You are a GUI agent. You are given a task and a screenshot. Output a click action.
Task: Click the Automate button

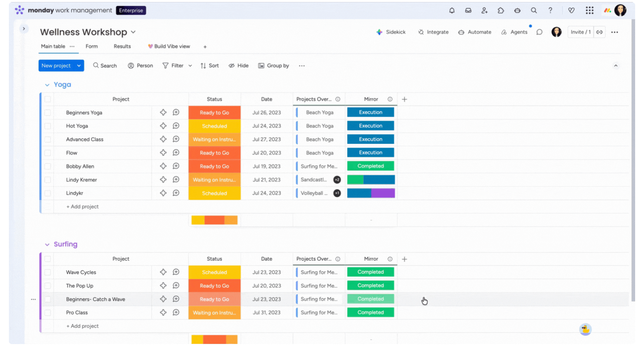[475, 32]
